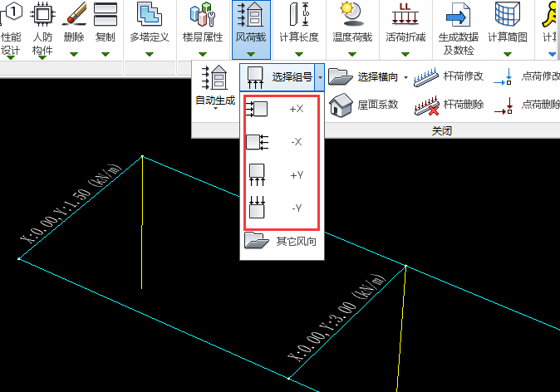Click the 复制 copy icon
This screenshot has height=392, width=560.
(x=106, y=14)
